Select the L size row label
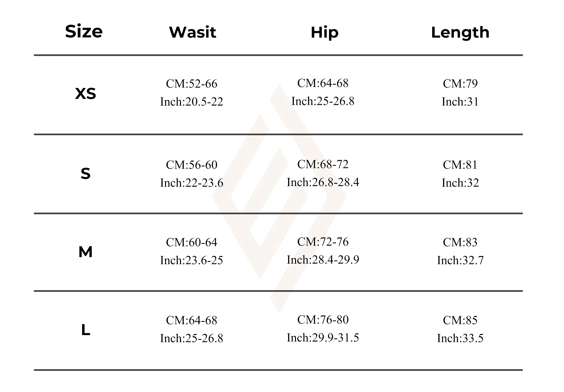564x392 pixels. click(x=86, y=330)
